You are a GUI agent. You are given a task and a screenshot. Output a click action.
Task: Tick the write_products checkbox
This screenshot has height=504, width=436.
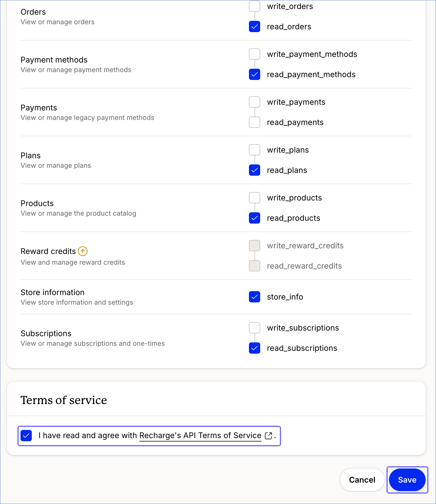tap(255, 198)
